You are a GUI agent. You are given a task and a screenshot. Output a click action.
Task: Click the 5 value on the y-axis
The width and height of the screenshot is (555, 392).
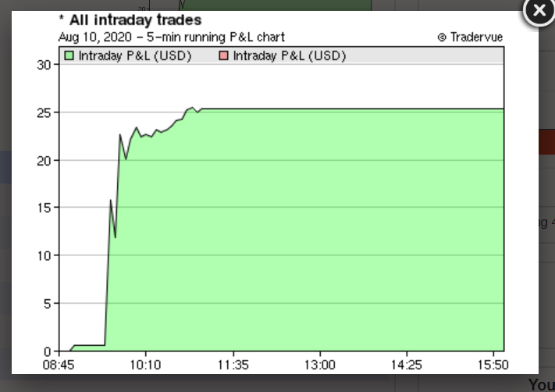click(48, 303)
